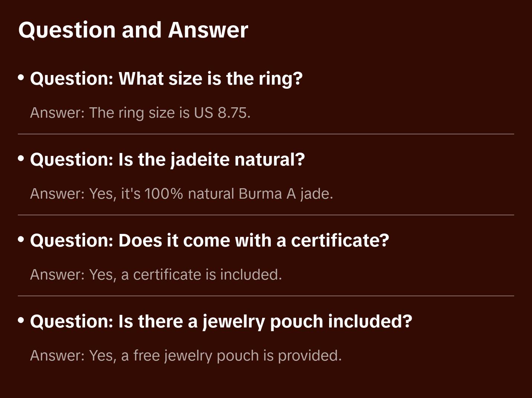Click the bullet beside the jewelry pouch question
The width and height of the screenshot is (532, 398).
(21, 321)
